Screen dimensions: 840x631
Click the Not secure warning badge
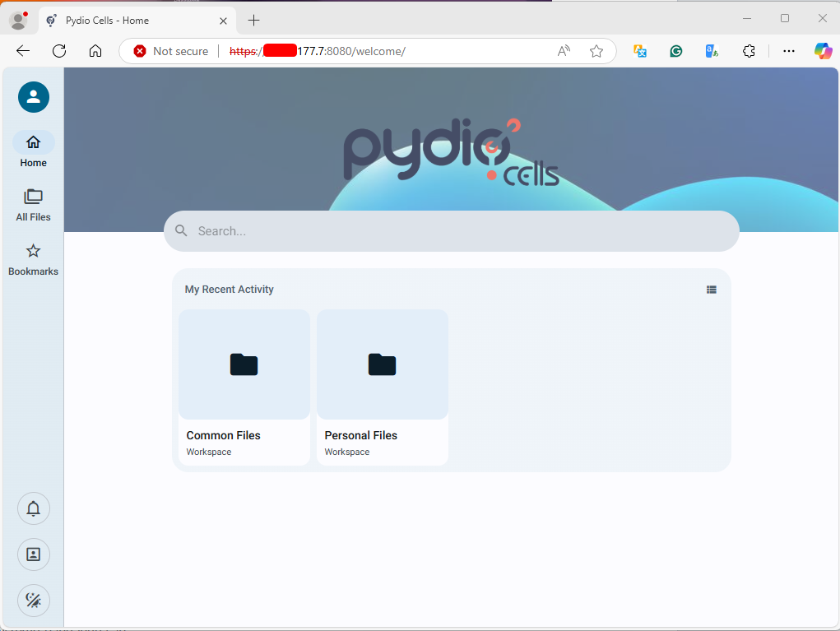tap(171, 51)
